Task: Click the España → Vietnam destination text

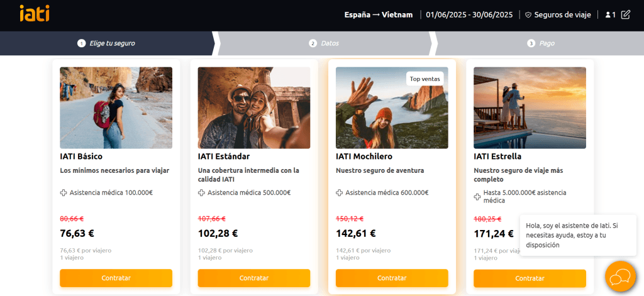Action: pyautogui.click(x=378, y=15)
